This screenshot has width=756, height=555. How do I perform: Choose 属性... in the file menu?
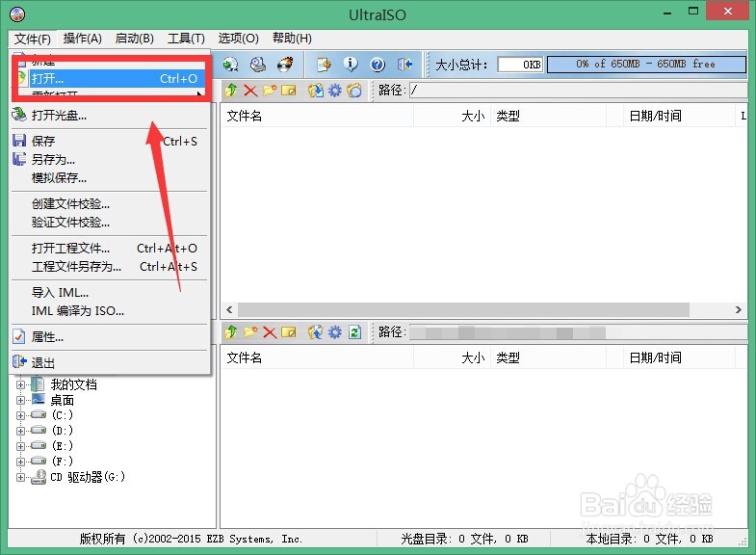110,337
